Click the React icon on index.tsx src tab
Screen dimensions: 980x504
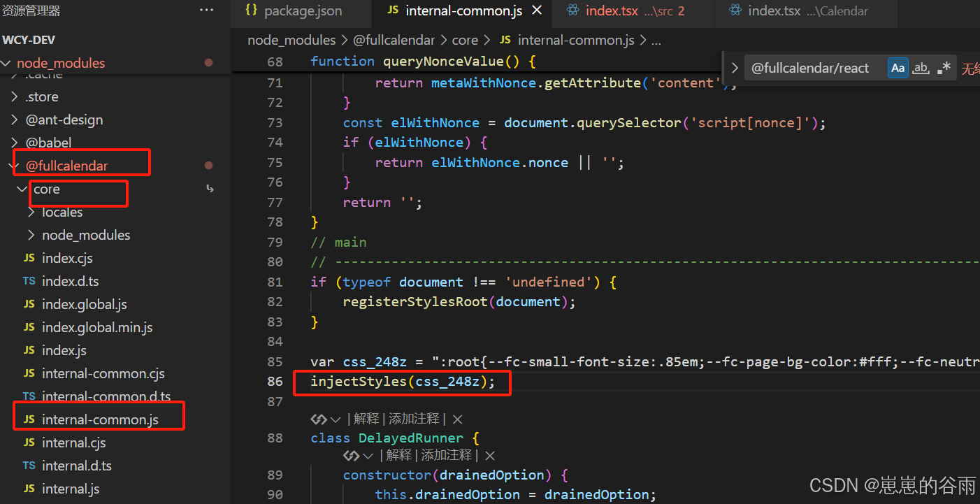pos(573,10)
